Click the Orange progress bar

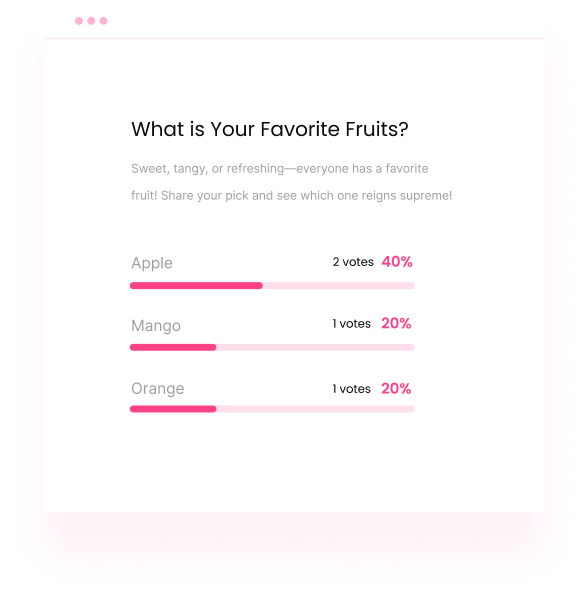tap(272, 409)
